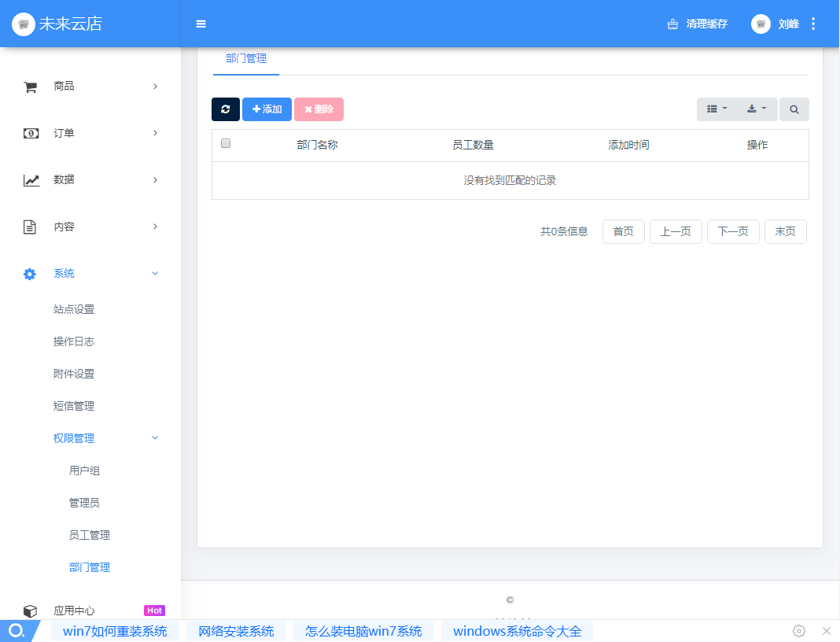The height and width of the screenshot is (642, 840).
Task: Click the 商品 shopping cart icon
Action: [31, 87]
